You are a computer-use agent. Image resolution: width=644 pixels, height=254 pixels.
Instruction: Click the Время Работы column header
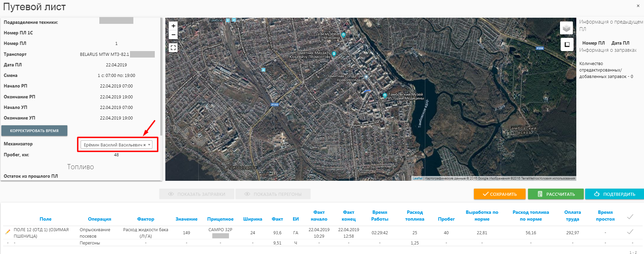380,216
